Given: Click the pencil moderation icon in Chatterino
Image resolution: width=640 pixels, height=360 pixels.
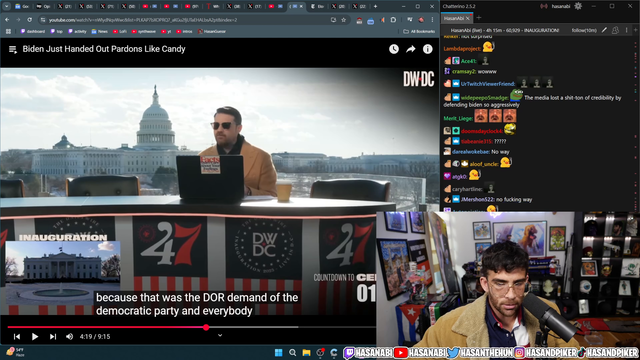Looking at the screenshot, I should (604, 30).
